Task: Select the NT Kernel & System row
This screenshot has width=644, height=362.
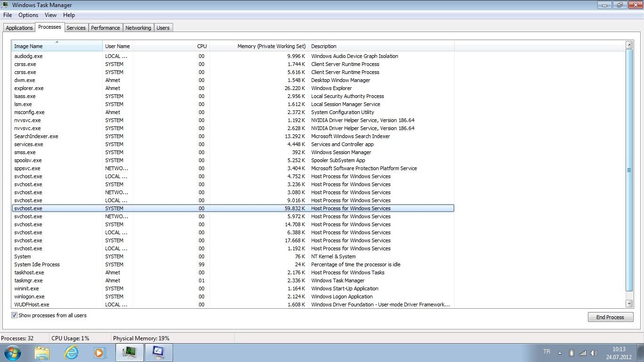Action: [233, 256]
